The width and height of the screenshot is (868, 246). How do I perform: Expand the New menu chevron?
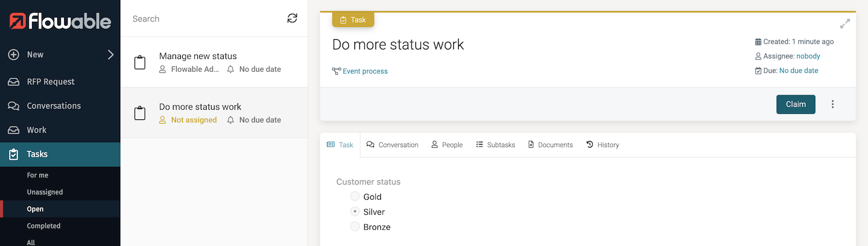(110, 55)
